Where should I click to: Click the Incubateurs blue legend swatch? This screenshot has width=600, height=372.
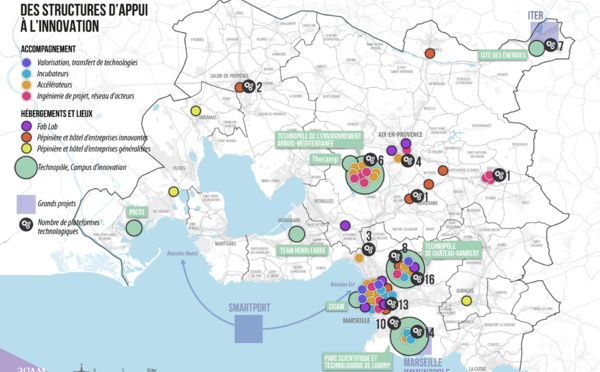(26, 73)
